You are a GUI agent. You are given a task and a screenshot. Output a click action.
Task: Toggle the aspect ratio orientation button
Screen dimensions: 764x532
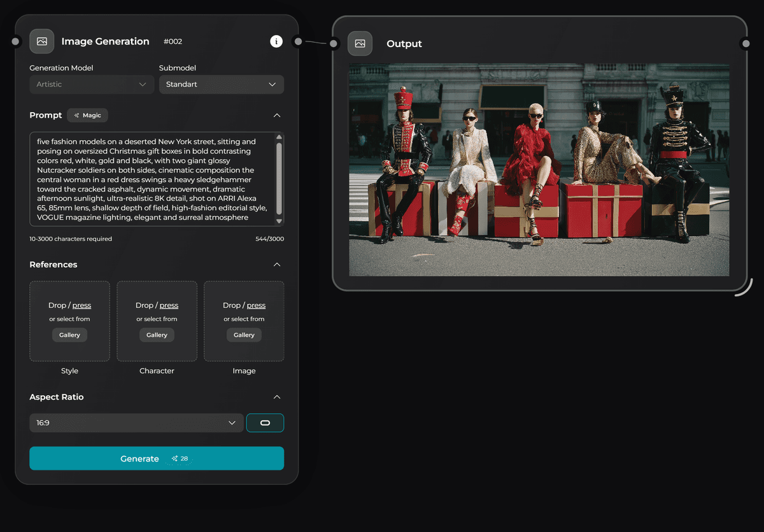[265, 423]
